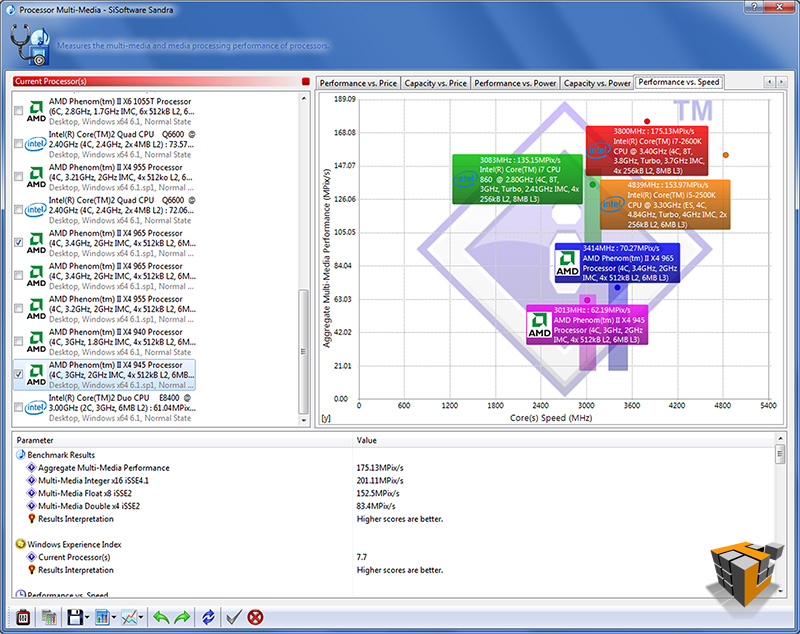
Task: Open the options settings icon in bottom toolbar
Action: click(x=23, y=618)
